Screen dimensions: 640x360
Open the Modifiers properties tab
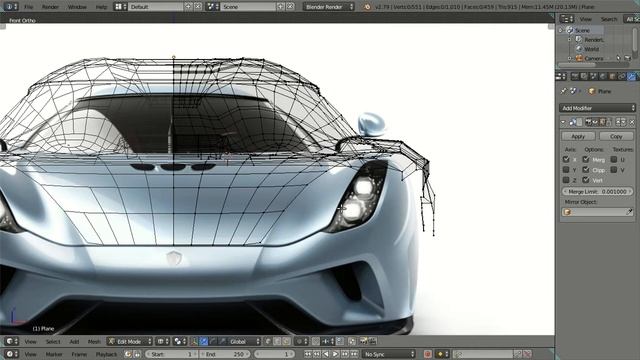point(631,76)
